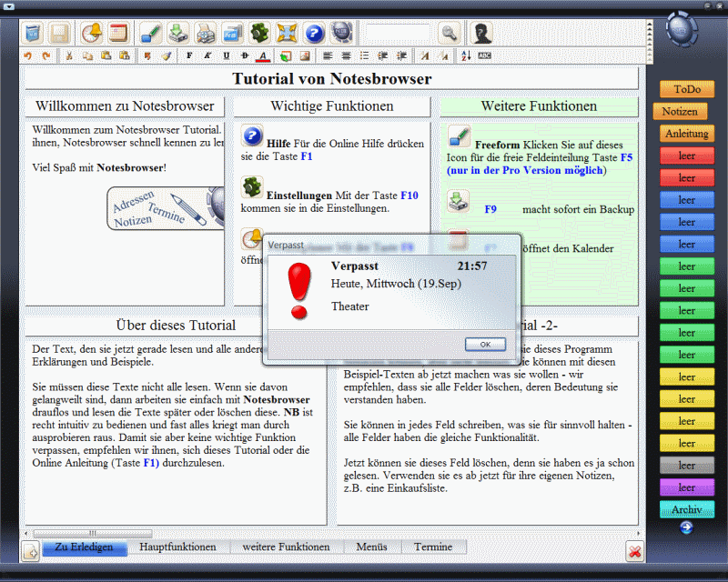Click the blue arrow below Archiv
This screenshot has width=728, height=582.
(687, 527)
